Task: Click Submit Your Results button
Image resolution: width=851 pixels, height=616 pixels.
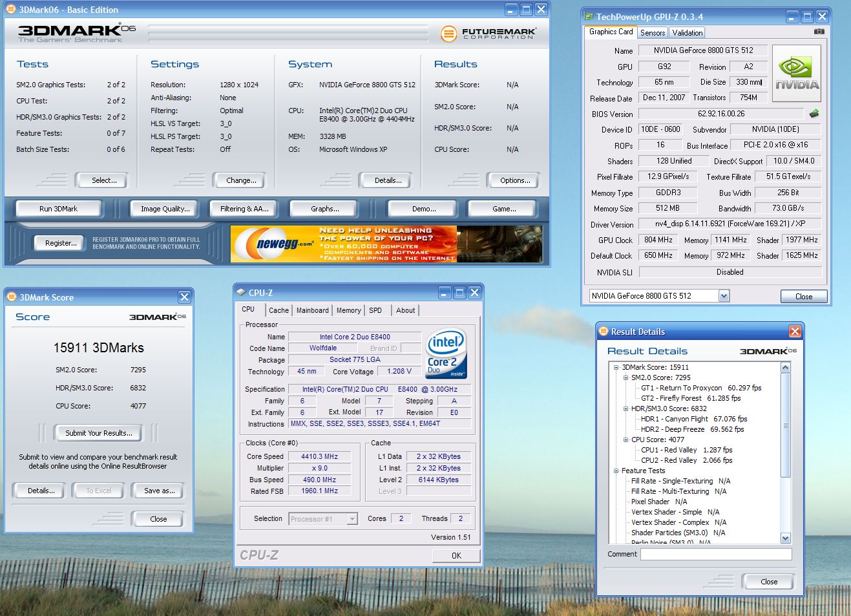Action: 98,433
